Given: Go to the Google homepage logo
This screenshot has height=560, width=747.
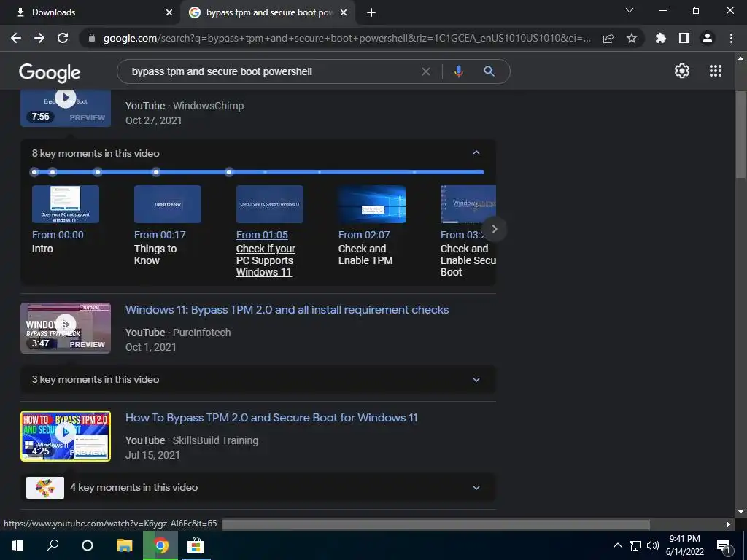Looking at the screenshot, I should tap(50, 72).
